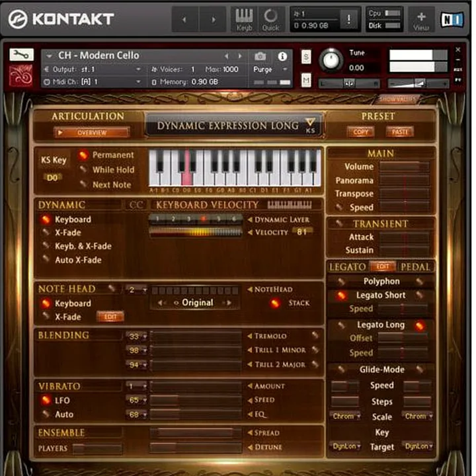Image resolution: width=476 pixels, height=476 pixels.
Task: Select Dynamic X-Fade mode
Action: [46, 233]
